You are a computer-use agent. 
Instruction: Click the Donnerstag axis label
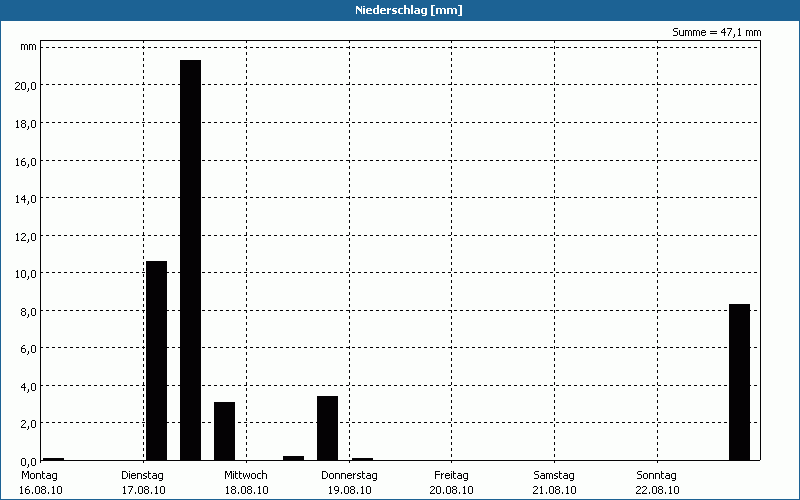pyautogui.click(x=349, y=476)
